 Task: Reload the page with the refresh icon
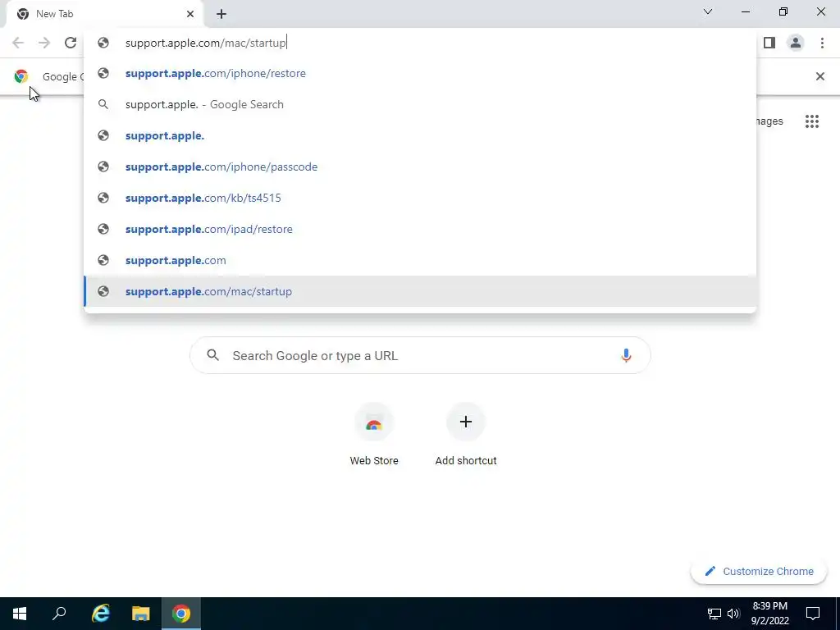71,43
